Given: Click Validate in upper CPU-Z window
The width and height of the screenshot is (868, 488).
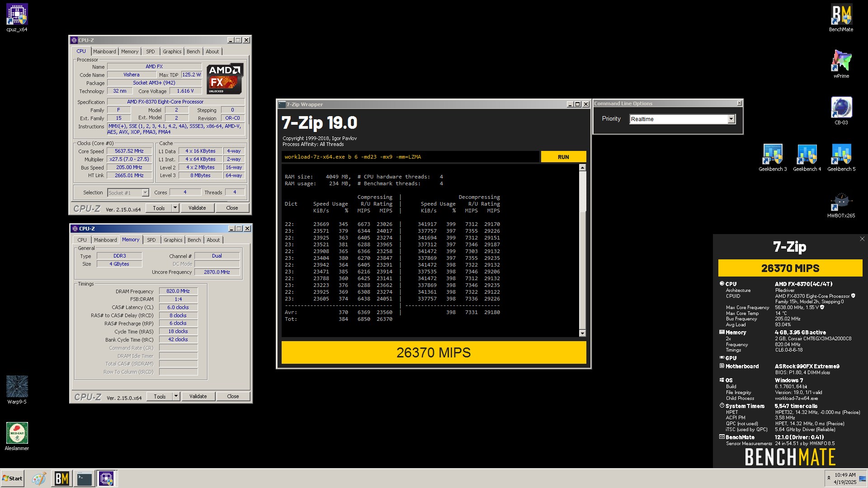Looking at the screenshot, I should pyautogui.click(x=197, y=208).
